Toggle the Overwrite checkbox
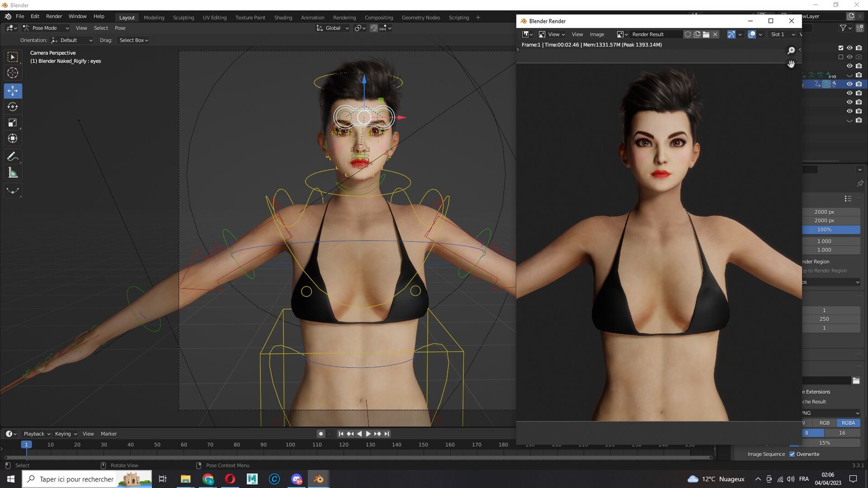This screenshot has width=868, height=488. [792, 454]
